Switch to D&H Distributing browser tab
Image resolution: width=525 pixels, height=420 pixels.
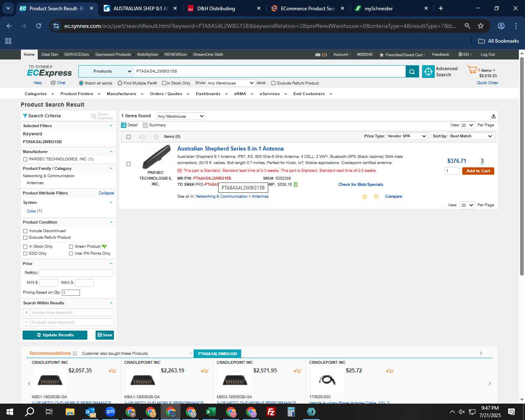pos(224,8)
